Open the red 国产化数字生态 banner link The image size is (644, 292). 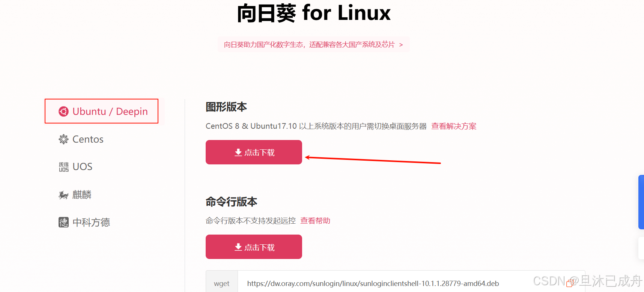click(x=314, y=45)
